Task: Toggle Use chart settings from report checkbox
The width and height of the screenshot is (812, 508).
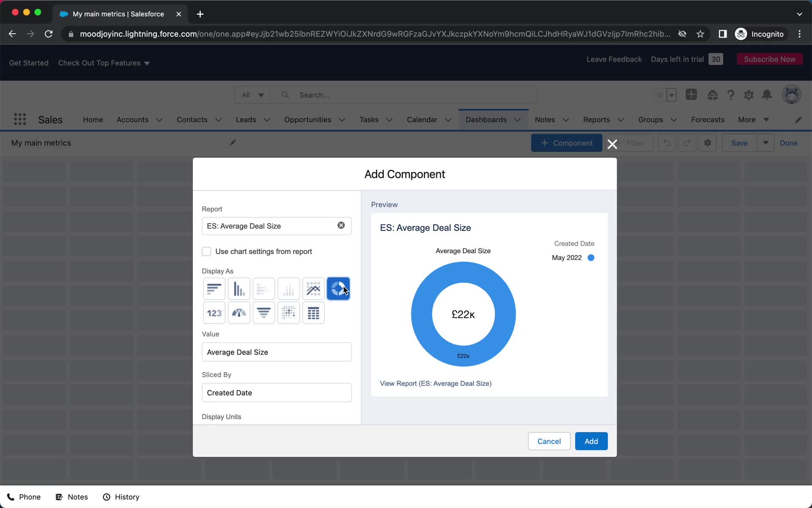Action: tap(206, 251)
